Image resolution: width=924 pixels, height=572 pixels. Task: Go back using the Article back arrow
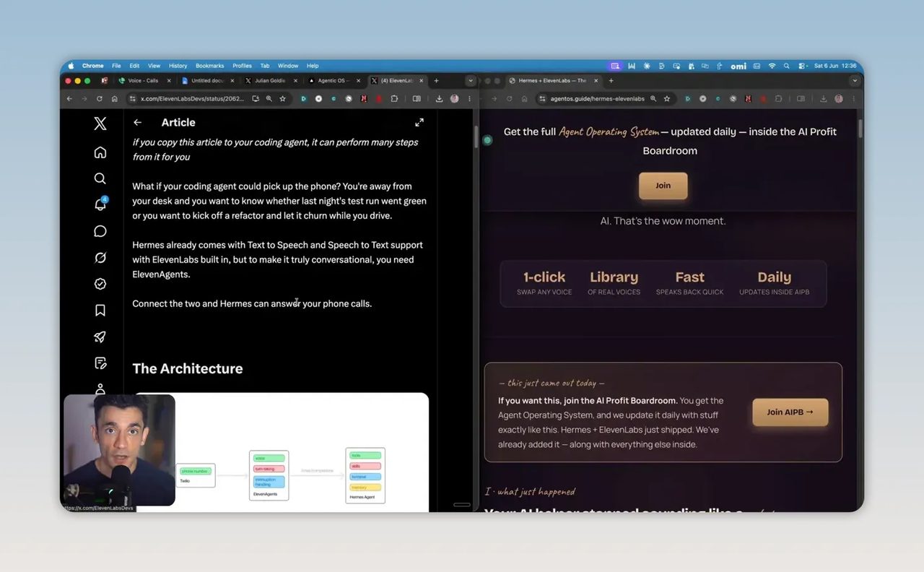[x=137, y=123]
